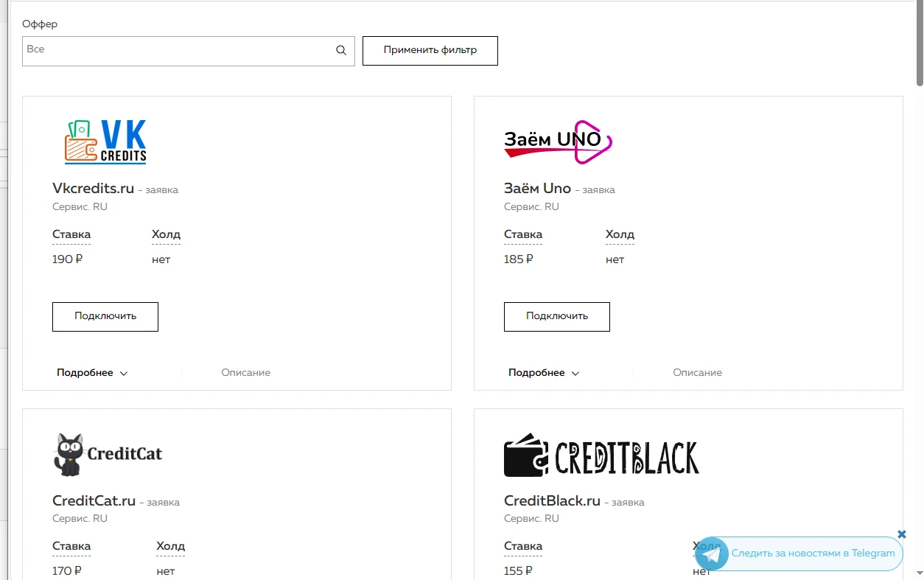924x580 pixels.
Task: Click the Telegram paper-plane icon
Action: pos(711,553)
